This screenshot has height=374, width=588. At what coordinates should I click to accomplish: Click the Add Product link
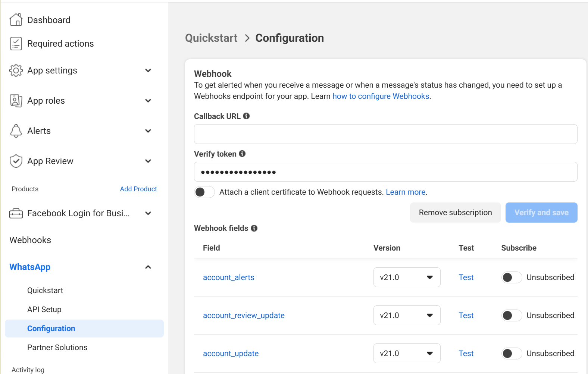tap(138, 189)
